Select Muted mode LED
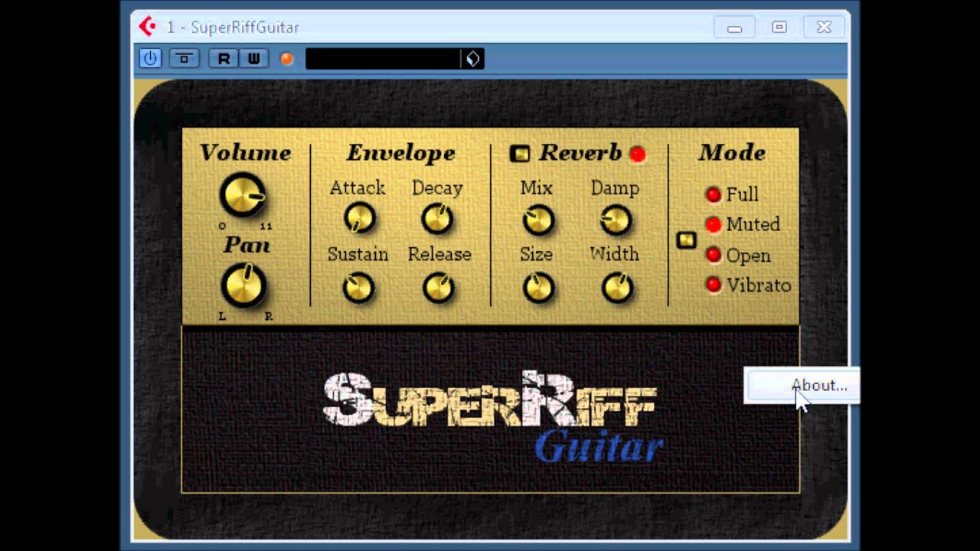980x551 pixels. coord(713,224)
